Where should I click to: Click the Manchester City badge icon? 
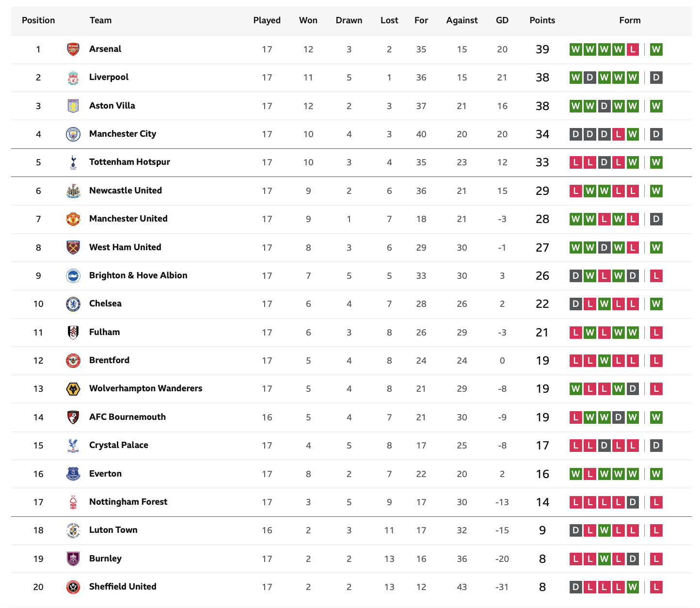click(73, 134)
